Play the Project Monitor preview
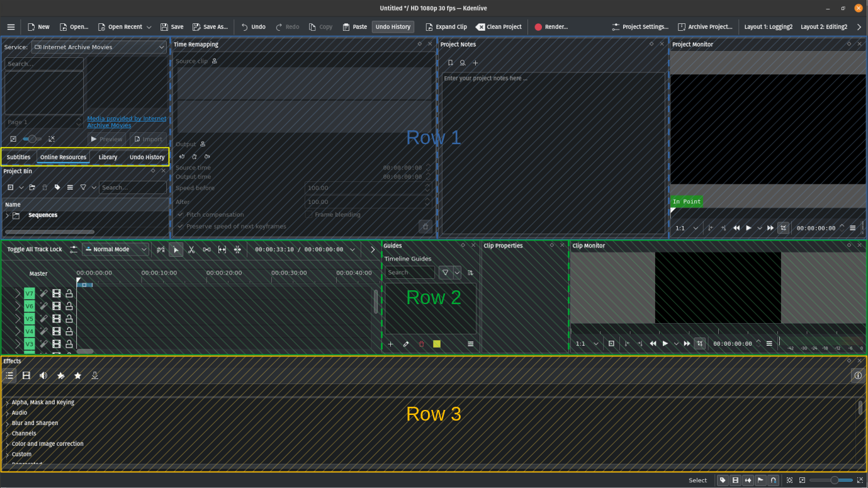This screenshot has height=488, width=868. pyautogui.click(x=748, y=228)
